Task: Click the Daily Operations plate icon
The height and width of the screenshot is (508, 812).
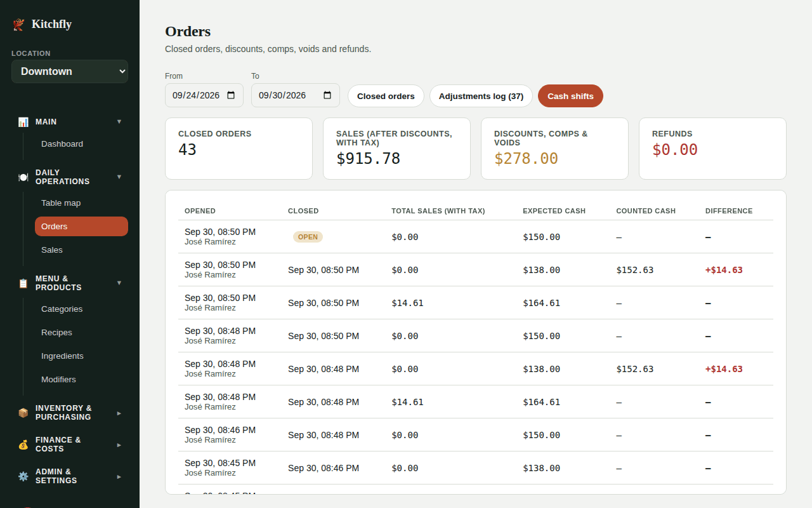Action: pos(23,177)
